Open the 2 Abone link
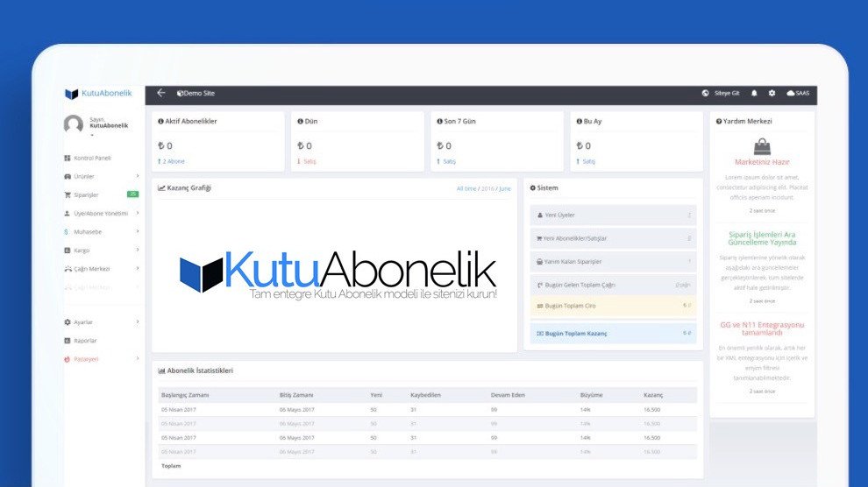This screenshot has height=487, width=868. pos(171,161)
